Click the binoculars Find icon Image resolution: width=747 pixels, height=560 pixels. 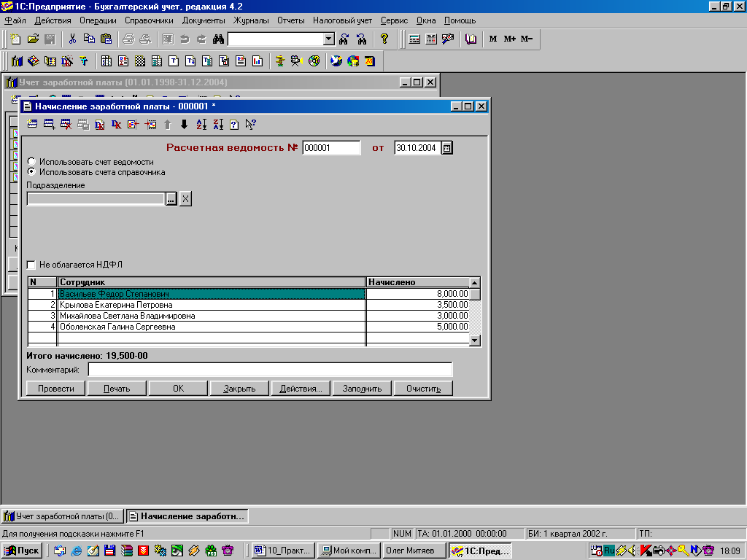(x=218, y=39)
